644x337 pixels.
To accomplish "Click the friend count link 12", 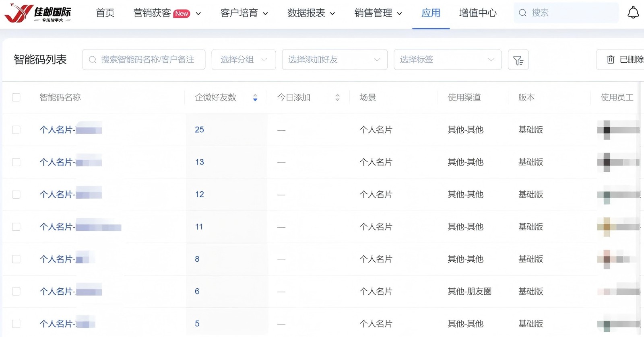I will (x=199, y=195).
